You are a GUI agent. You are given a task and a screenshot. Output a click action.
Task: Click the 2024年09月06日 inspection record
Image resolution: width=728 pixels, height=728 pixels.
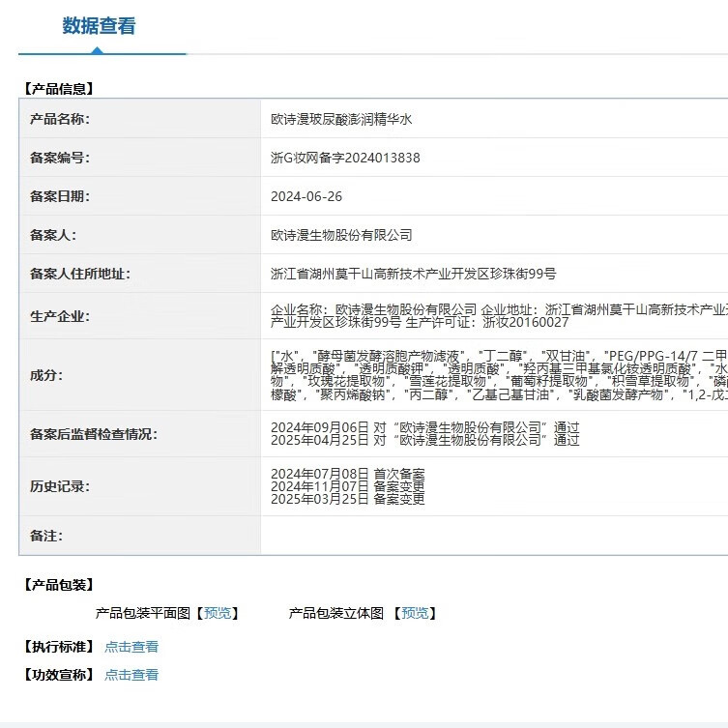424,427
